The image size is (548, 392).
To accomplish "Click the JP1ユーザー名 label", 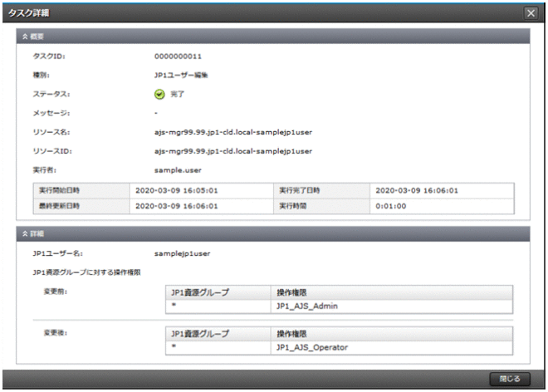I will pos(57,253).
